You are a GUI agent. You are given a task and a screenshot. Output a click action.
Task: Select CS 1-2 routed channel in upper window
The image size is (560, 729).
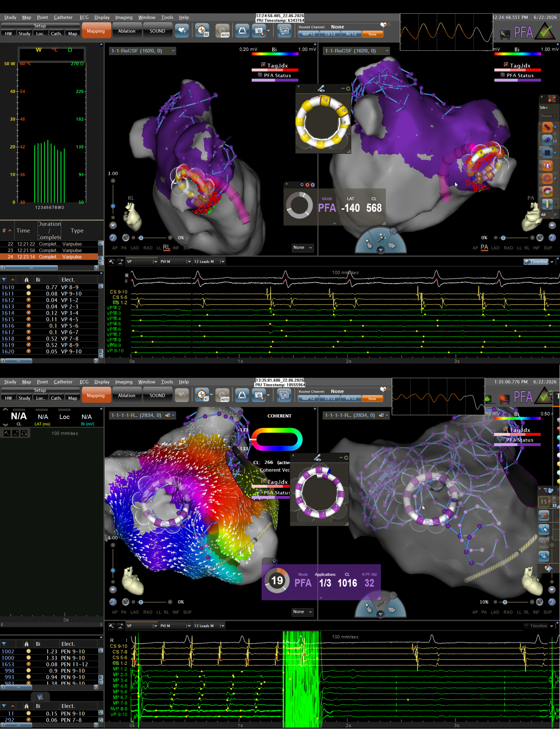coord(330,34)
